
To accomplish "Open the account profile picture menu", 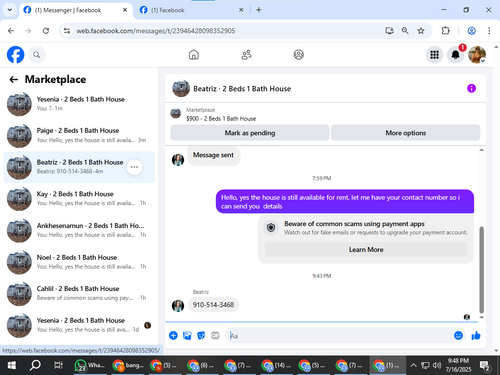I will tap(477, 55).
